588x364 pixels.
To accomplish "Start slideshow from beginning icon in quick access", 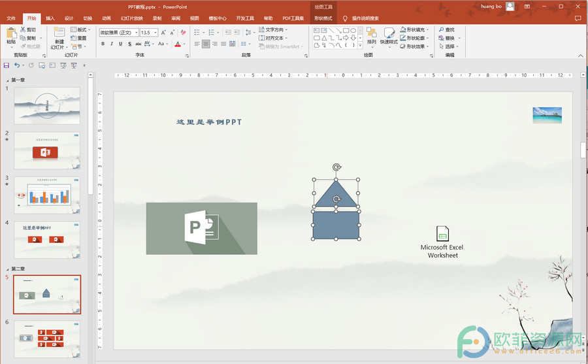I will click(63, 65).
